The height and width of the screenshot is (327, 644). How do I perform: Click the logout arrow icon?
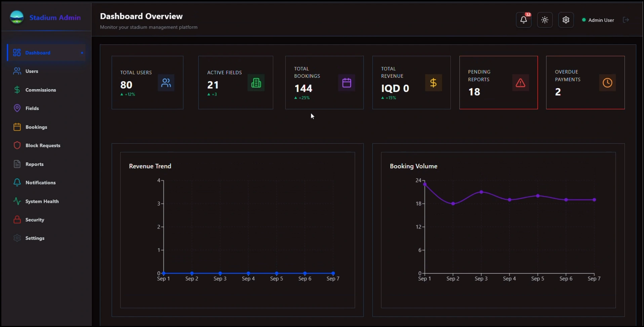coord(626,20)
